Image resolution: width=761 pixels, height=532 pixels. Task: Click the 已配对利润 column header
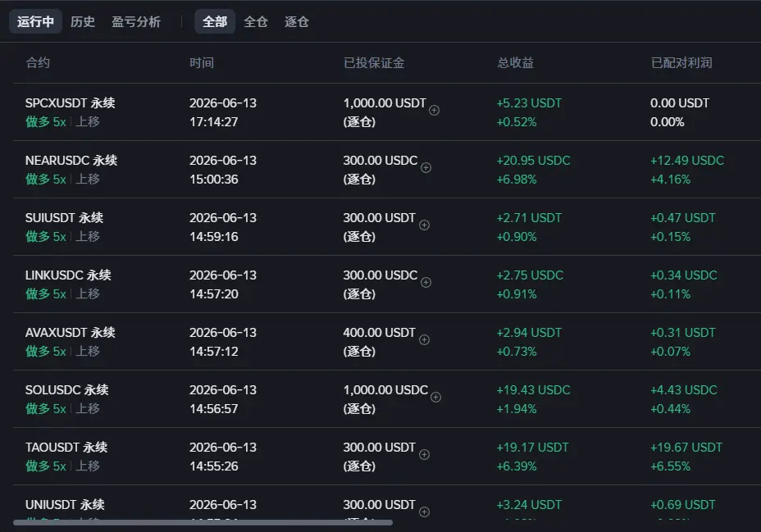tap(681, 62)
